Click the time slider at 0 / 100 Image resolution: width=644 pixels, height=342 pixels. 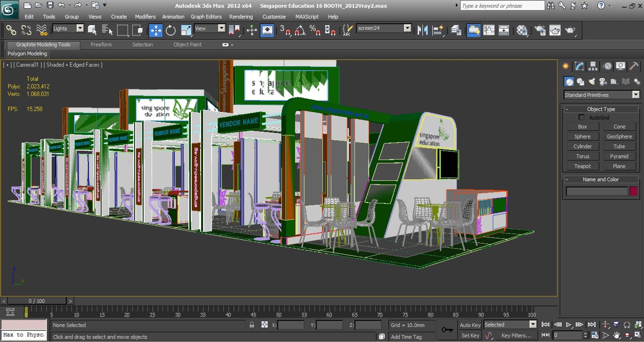(x=37, y=301)
